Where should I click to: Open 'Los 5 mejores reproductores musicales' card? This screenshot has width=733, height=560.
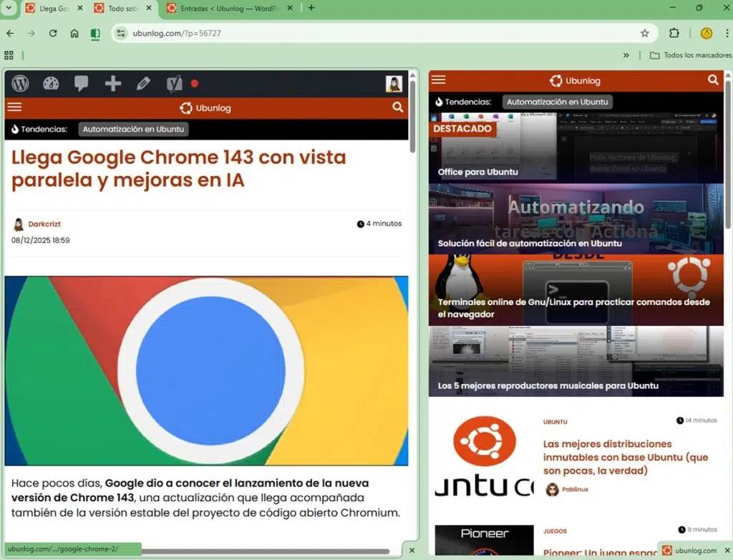tap(576, 361)
